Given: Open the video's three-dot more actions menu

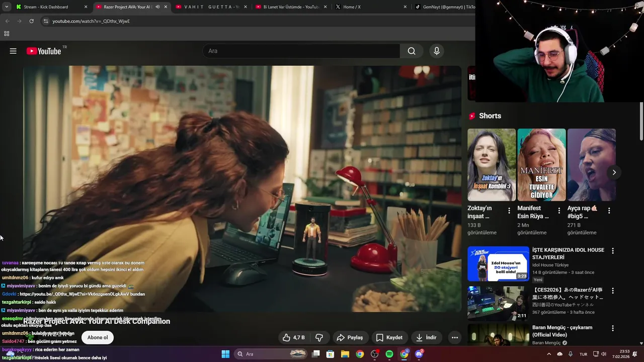Looking at the screenshot, I should coord(455,337).
